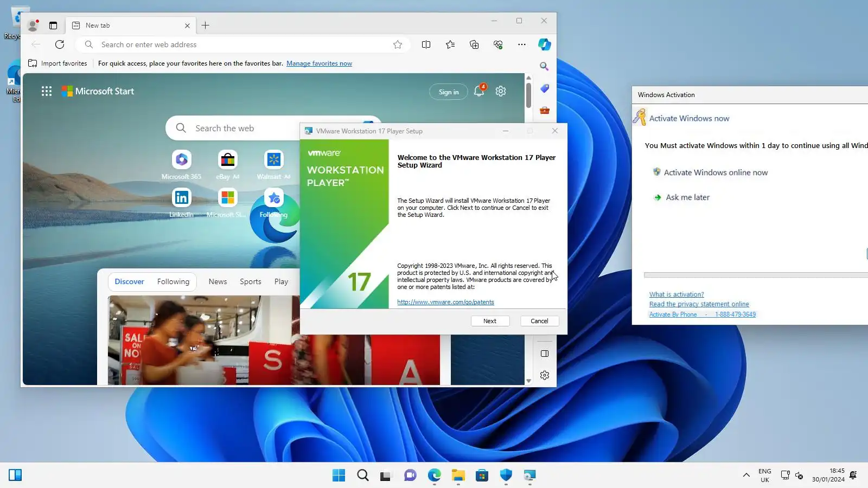
Task: Open the LinkedIn quick link tile
Action: 181,203
